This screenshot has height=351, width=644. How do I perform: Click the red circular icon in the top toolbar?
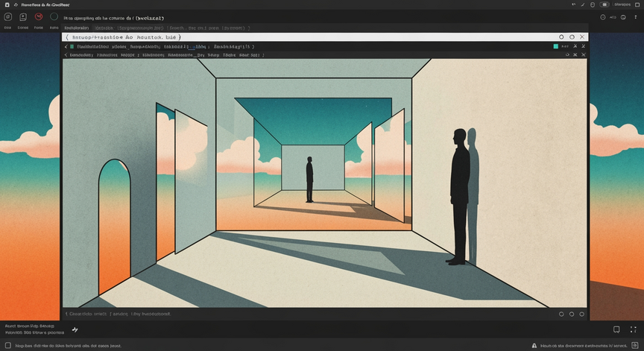coord(39,17)
